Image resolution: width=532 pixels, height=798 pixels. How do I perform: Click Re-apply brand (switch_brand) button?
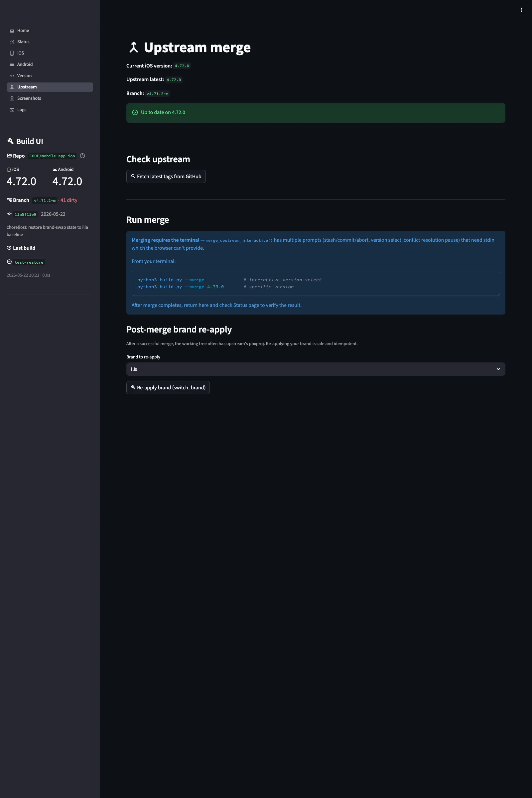[x=168, y=388]
